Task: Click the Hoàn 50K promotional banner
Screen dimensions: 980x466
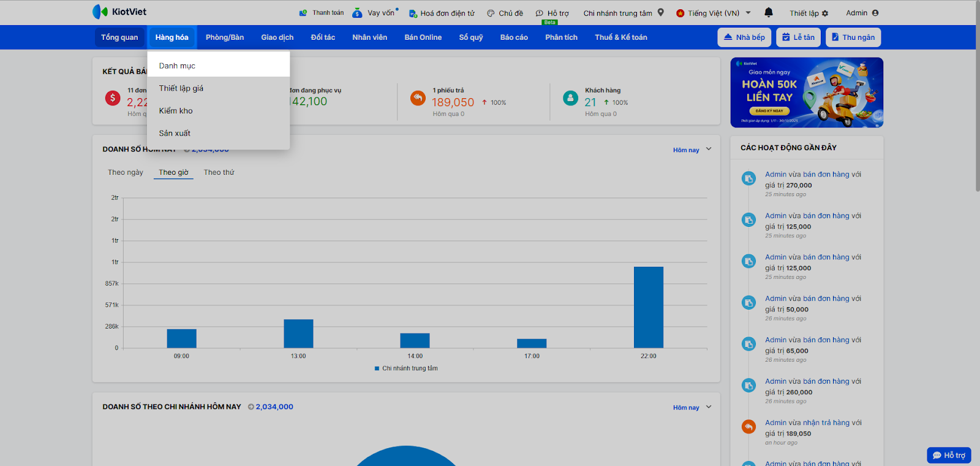Action: (807, 93)
